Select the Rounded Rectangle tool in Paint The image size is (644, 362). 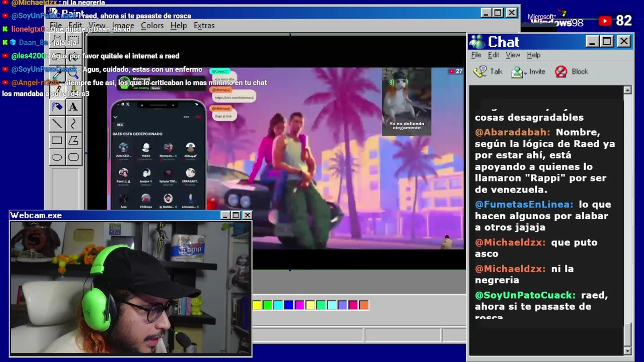[x=73, y=157]
